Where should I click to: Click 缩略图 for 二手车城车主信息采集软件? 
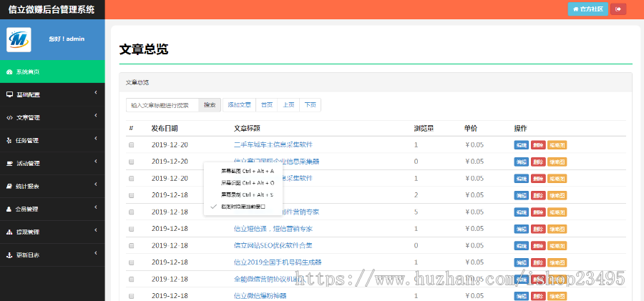point(557,145)
